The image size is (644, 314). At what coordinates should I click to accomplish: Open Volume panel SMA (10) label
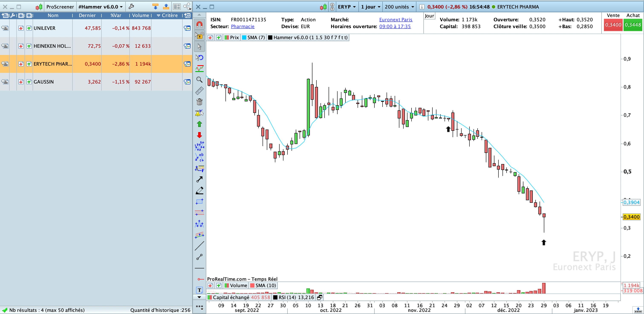tap(263, 285)
